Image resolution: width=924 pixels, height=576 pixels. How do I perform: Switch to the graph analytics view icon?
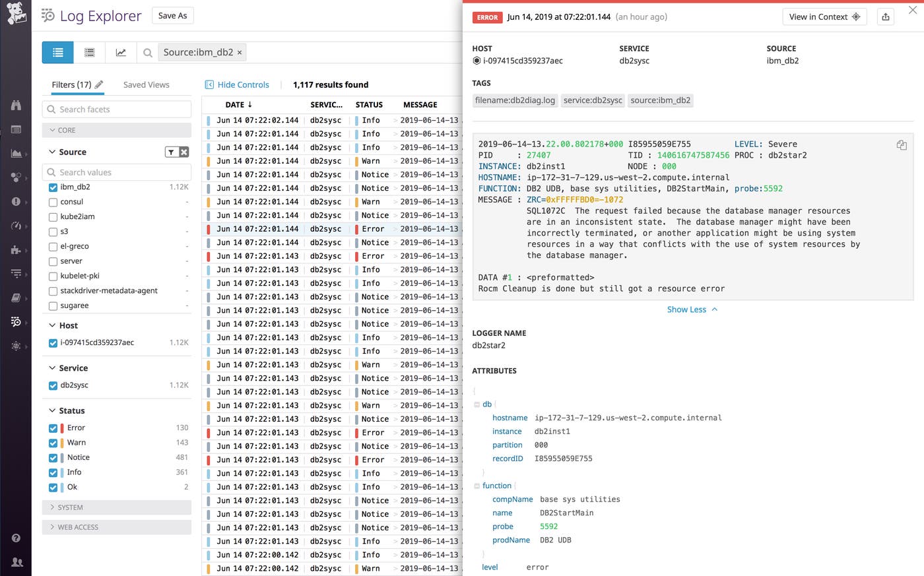(x=121, y=52)
